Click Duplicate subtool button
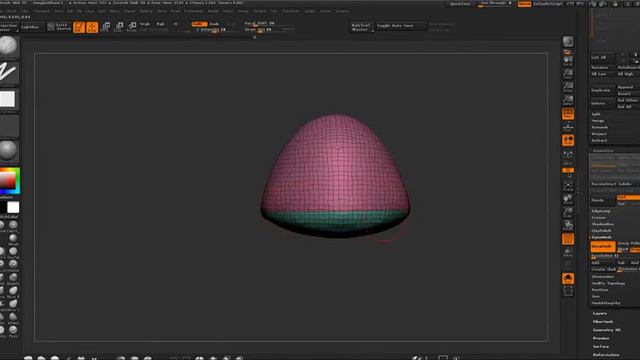Screen dimensions: 640x360 [x=602, y=90]
